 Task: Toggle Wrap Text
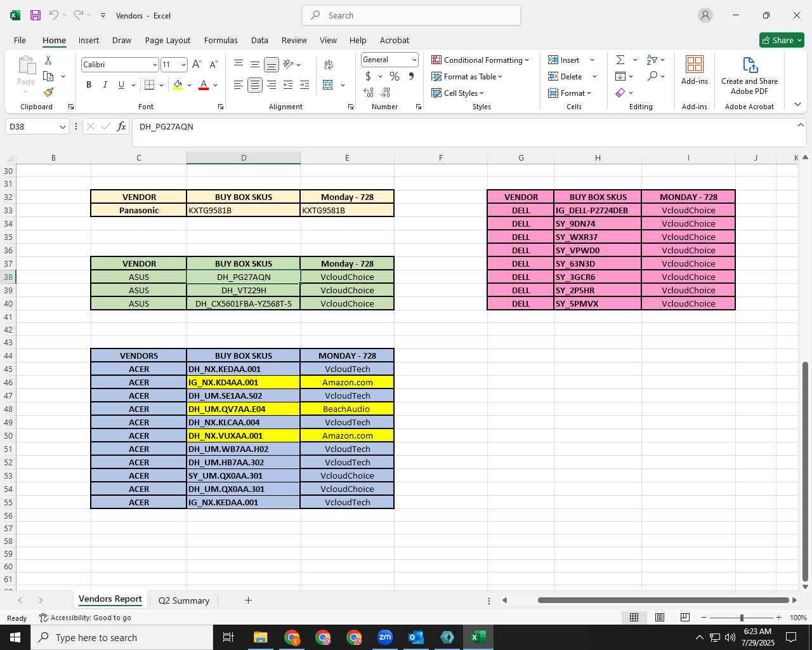point(329,64)
